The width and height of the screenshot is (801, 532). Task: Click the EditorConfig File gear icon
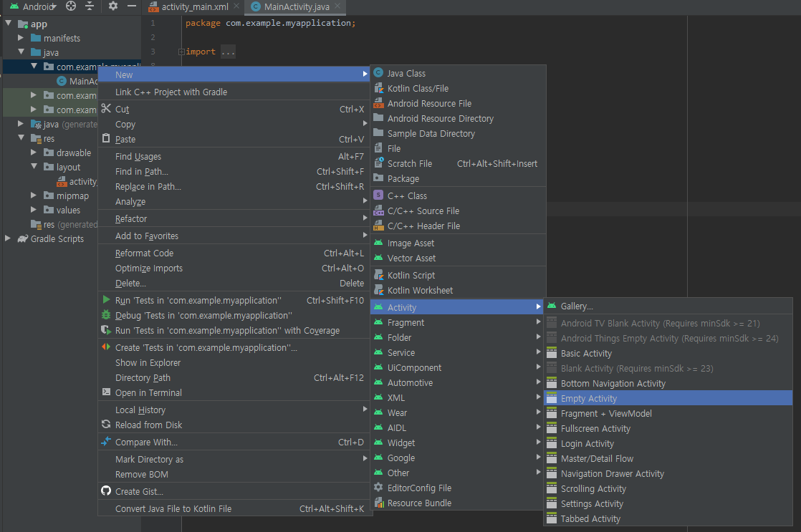click(x=378, y=488)
